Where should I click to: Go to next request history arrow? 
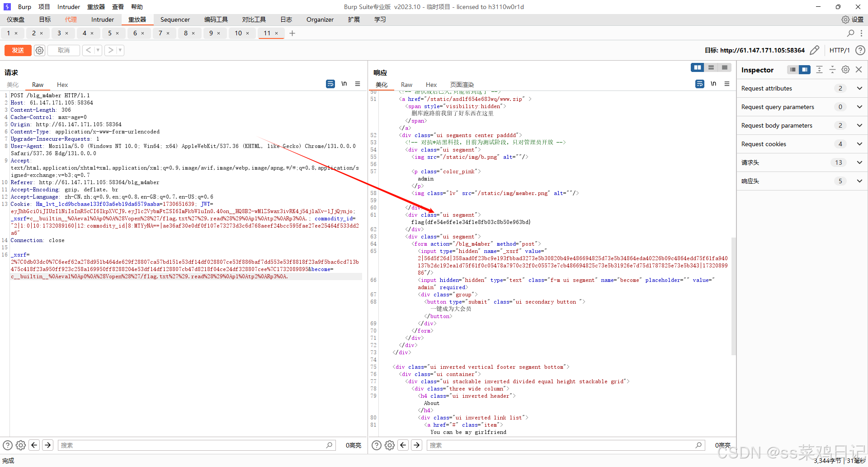[110, 50]
